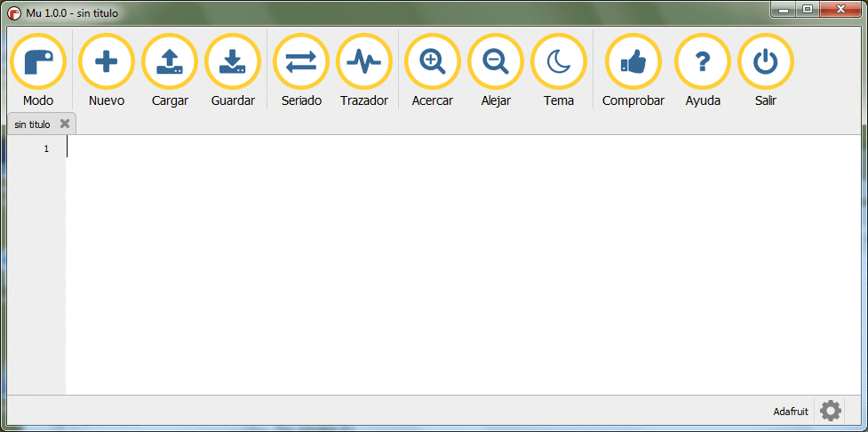Quit Mu using the Salir icon
The image size is (868, 432).
coord(766,62)
